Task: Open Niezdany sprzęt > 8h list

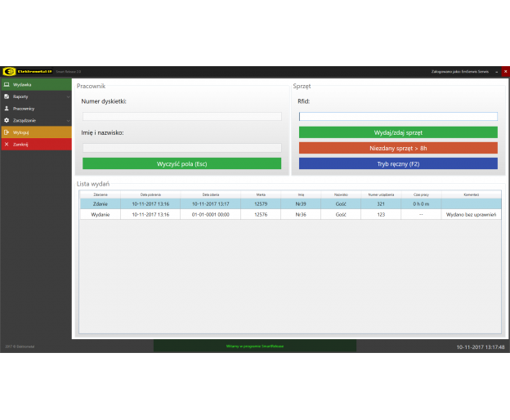Action: pos(398,148)
